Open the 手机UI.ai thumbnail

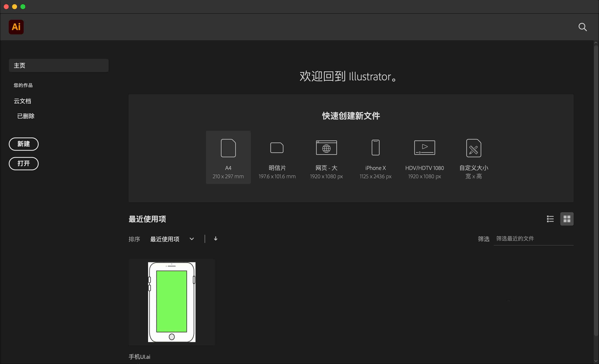172,302
